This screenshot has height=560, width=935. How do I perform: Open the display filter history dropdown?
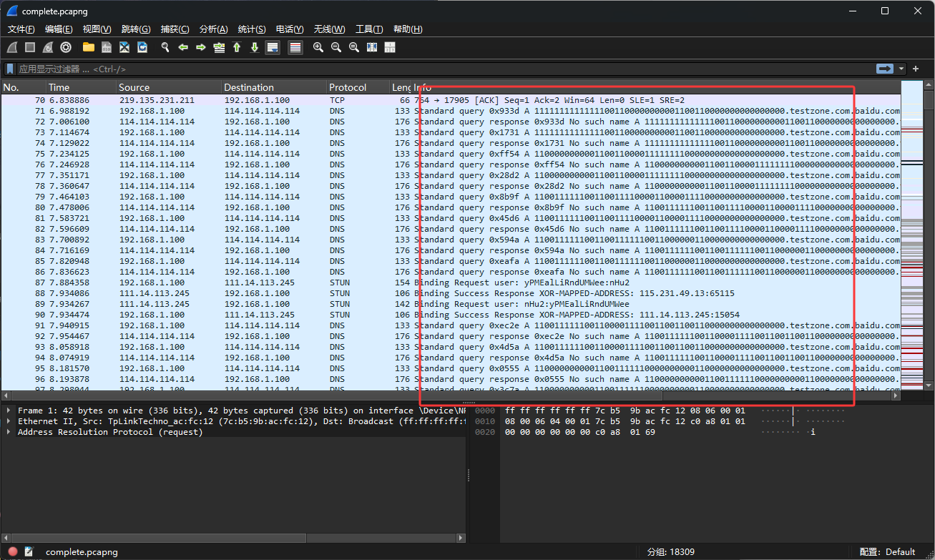point(901,69)
